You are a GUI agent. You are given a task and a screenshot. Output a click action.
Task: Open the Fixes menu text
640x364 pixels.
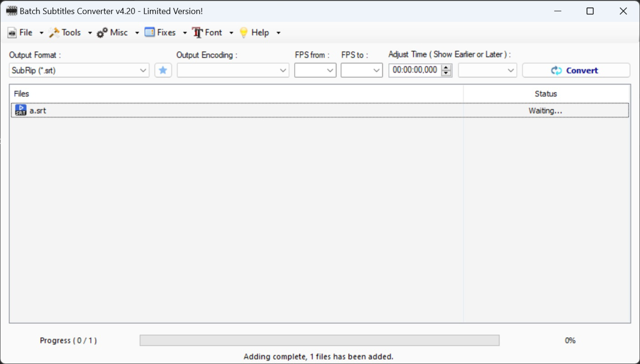click(x=166, y=32)
